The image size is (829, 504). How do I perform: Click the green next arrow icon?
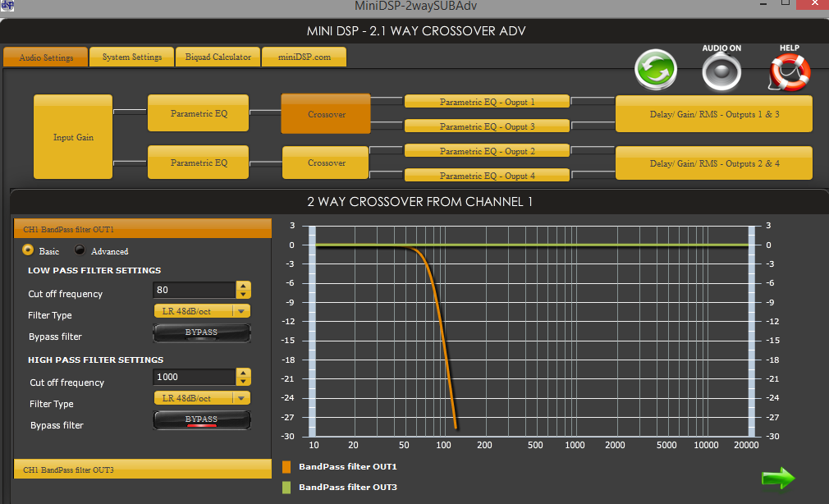[777, 478]
